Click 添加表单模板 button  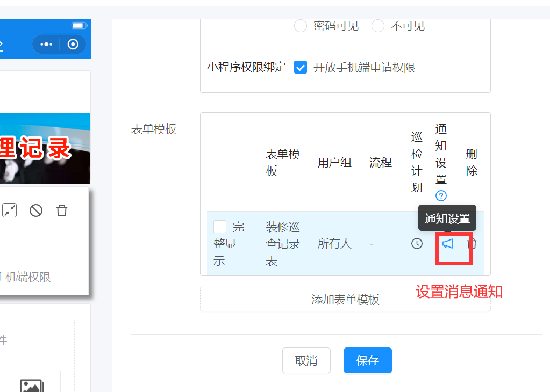point(345,300)
